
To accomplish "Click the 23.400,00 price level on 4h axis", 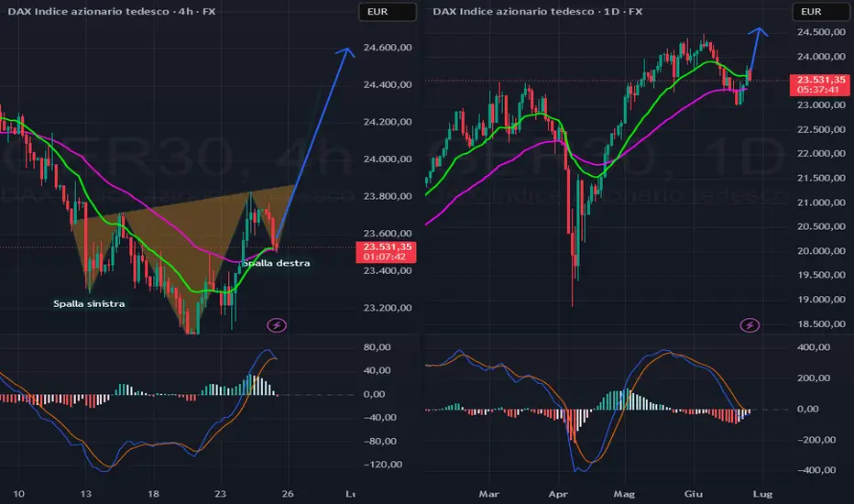I will click(x=388, y=271).
